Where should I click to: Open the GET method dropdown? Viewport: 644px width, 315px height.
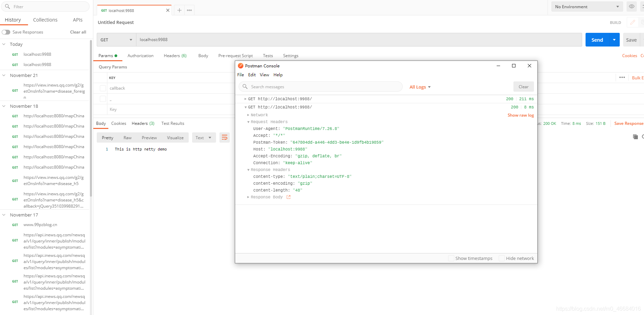pos(116,40)
